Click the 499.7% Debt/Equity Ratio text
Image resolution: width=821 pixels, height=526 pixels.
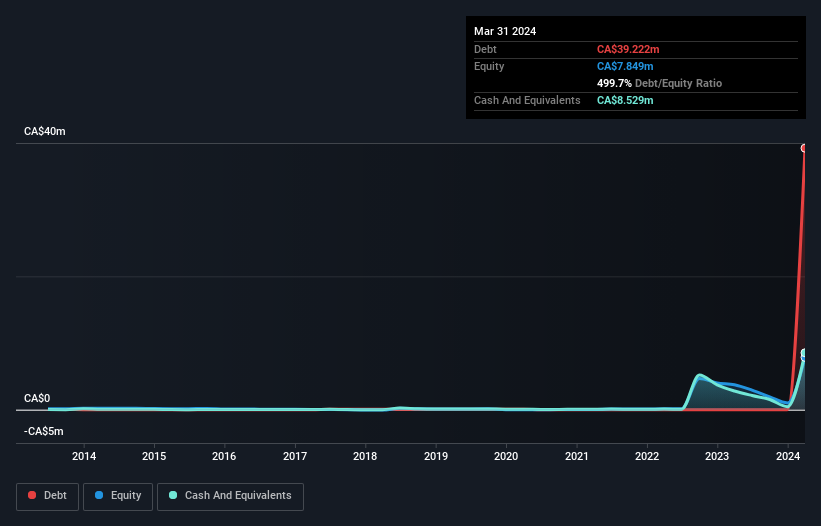(x=659, y=83)
